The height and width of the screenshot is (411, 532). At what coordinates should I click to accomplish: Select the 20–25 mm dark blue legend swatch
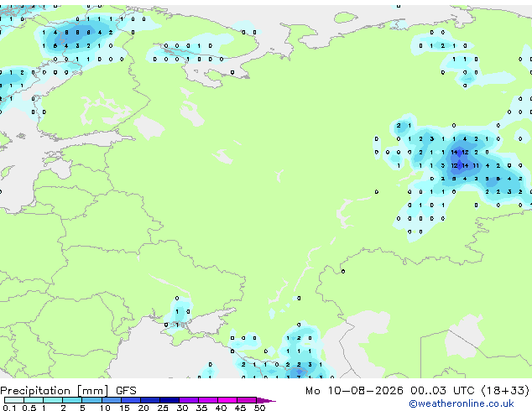point(150,400)
